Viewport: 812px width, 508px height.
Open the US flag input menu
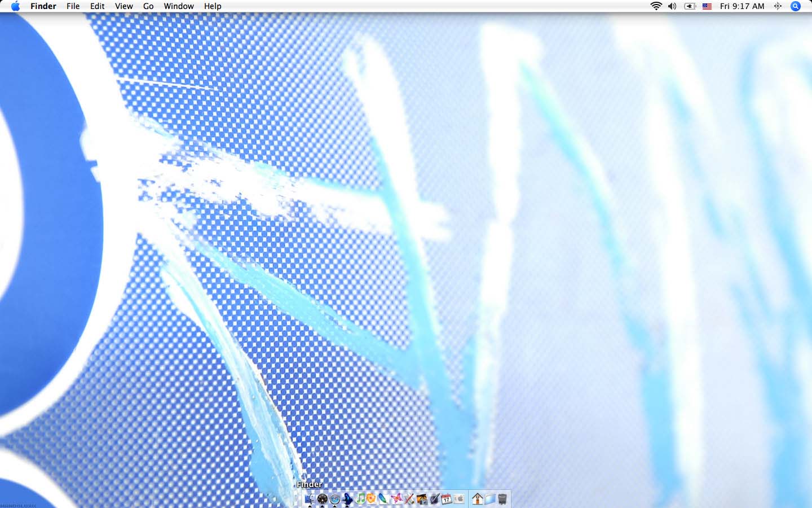[707, 6]
